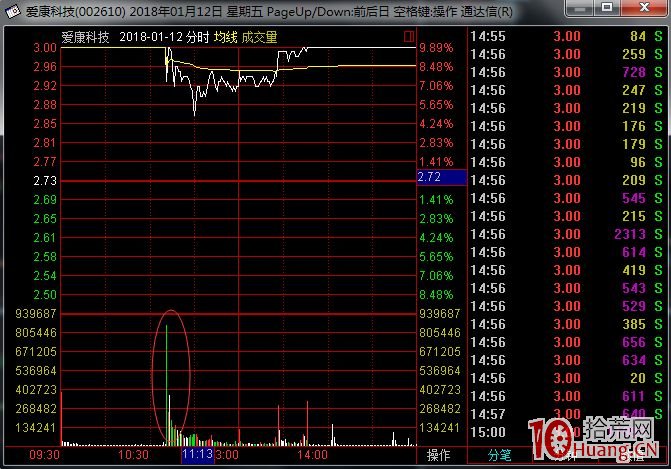Click the Tongdaxin app icon in title bar
This screenshot has height=469, width=671.
click(13, 12)
